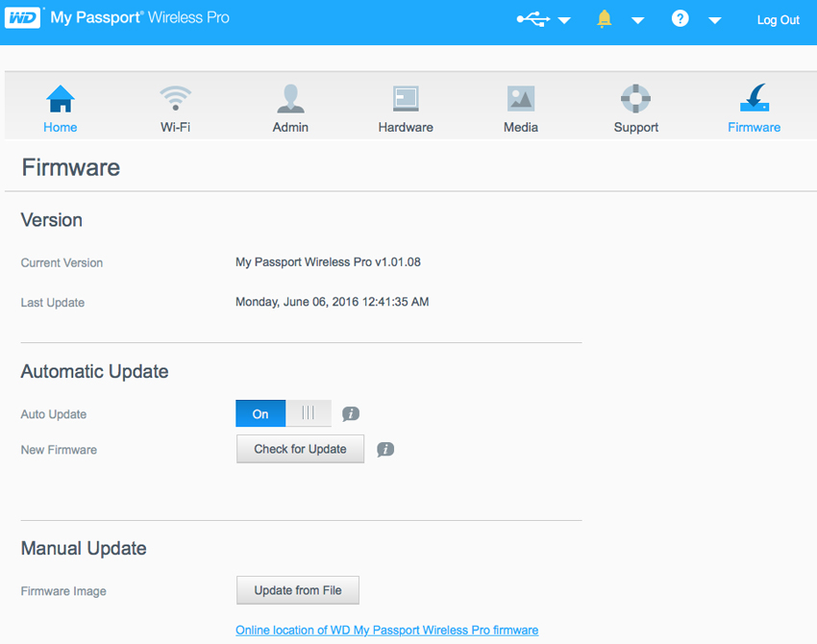Screen dimensions: 817x644
Task: Switch to the Wi-Fi tab label
Action: pyautogui.click(x=176, y=127)
